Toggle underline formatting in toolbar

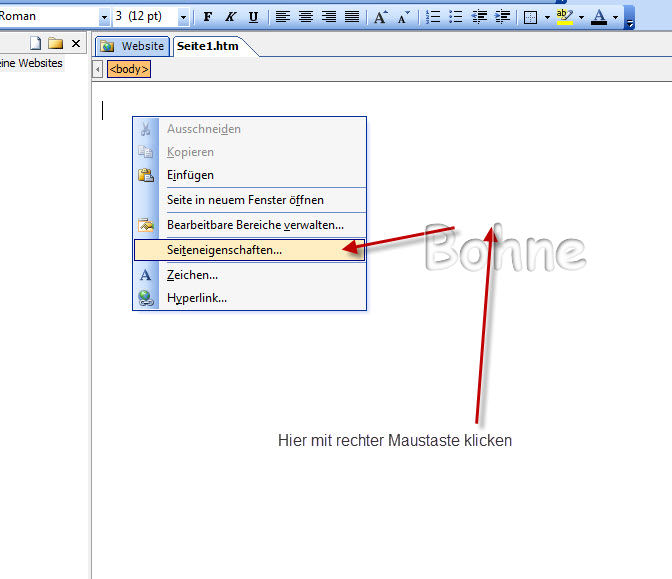[x=253, y=17]
